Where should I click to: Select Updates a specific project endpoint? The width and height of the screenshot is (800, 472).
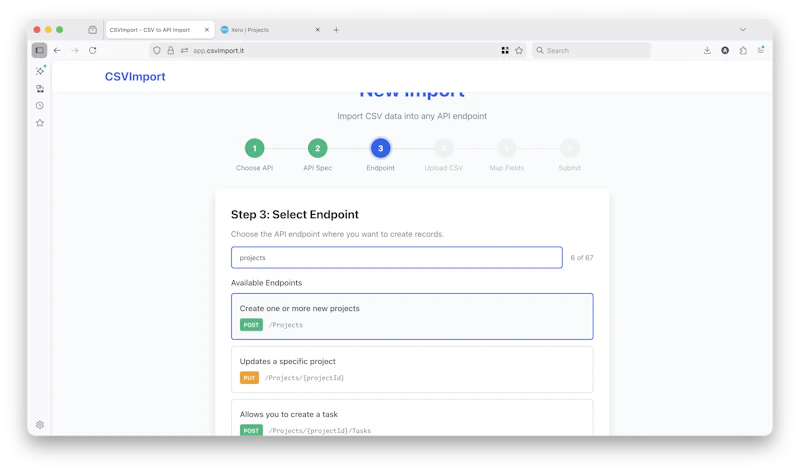click(412, 369)
